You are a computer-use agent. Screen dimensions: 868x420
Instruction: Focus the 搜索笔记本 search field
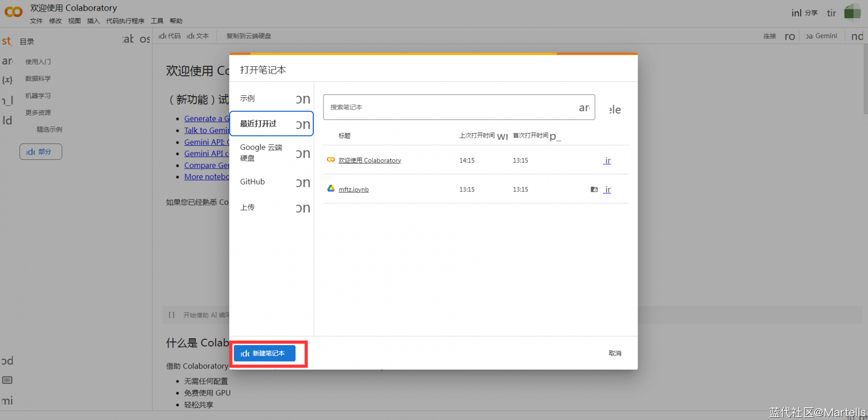tap(448, 107)
